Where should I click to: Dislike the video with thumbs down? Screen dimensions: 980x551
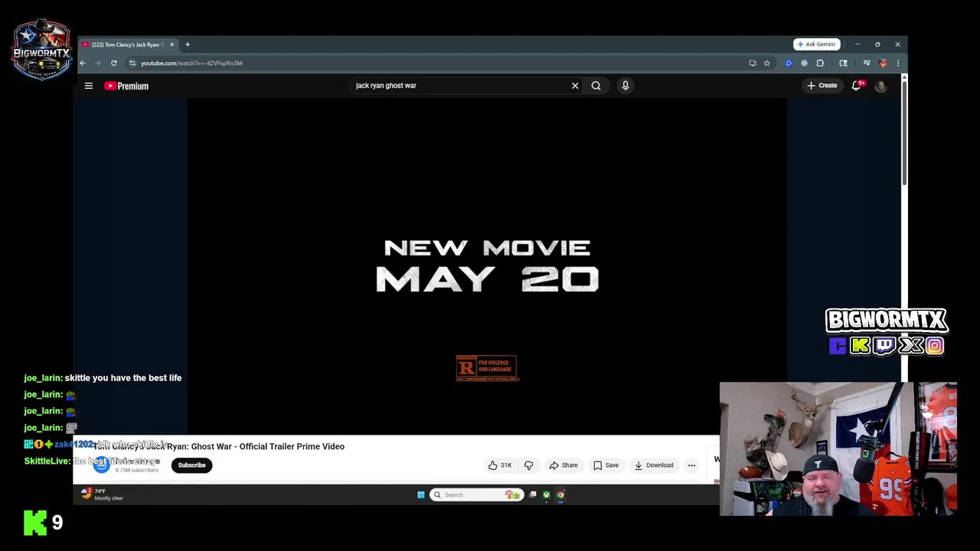(x=528, y=465)
